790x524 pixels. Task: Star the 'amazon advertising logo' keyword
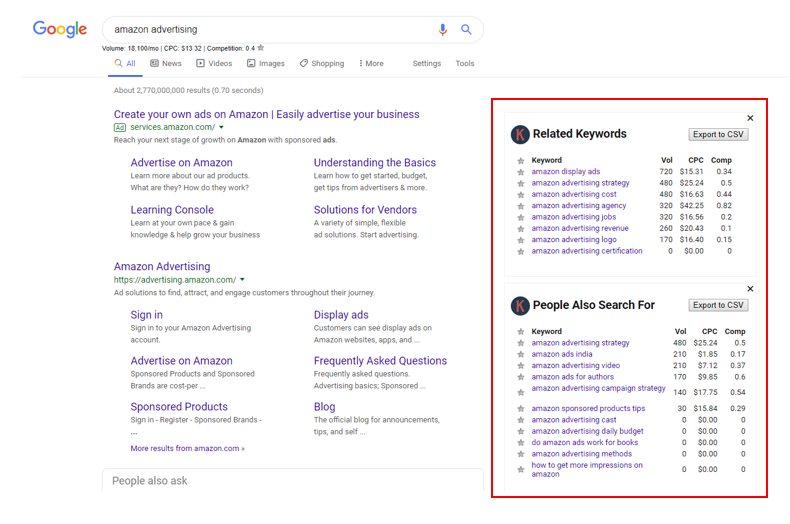(520, 240)
